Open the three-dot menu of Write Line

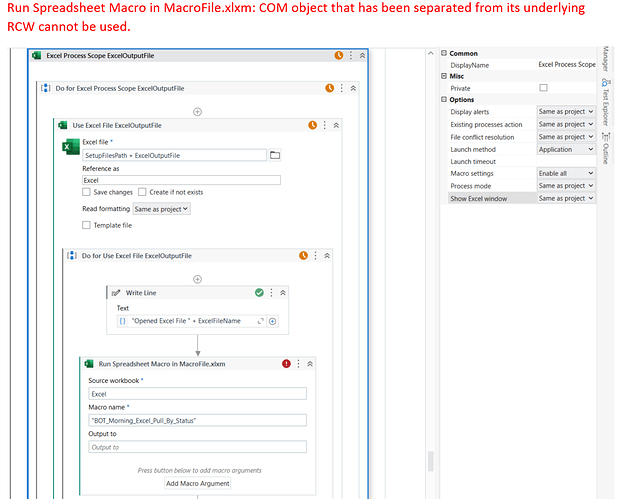[271, 293]
